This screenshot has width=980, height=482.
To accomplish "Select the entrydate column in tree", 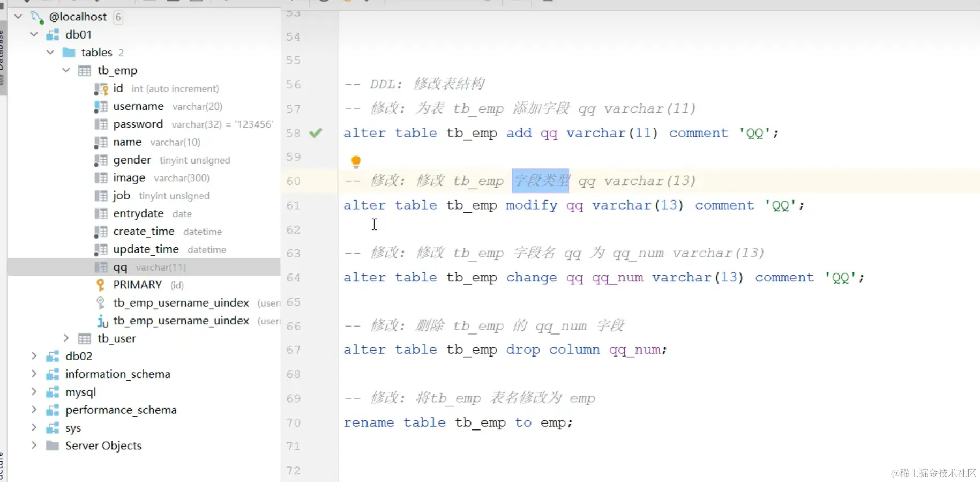I will coord(138,213).
